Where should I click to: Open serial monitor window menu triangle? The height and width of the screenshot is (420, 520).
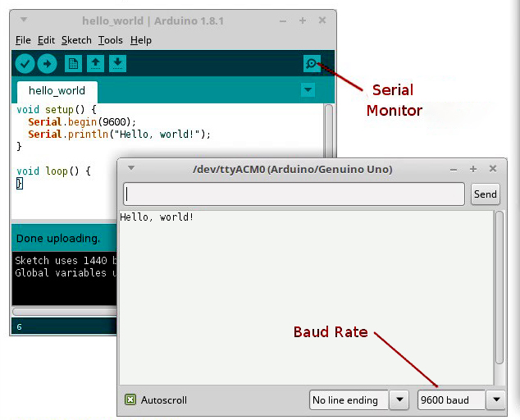coord(130,168)
